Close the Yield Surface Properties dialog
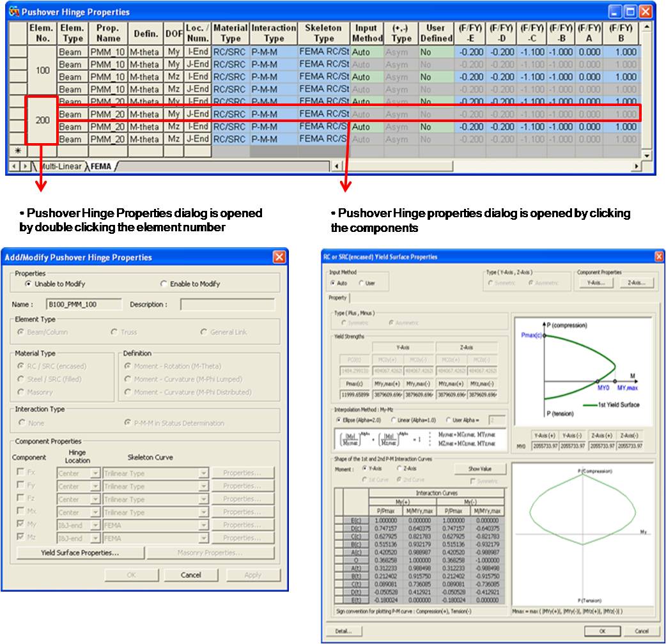 click(659, 257)
